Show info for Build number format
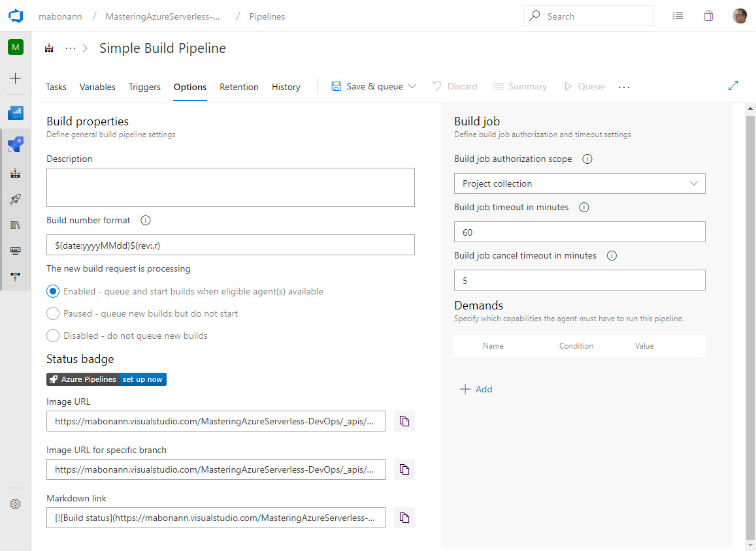Screen dimensions: 756x551 [x=145, y=220]
